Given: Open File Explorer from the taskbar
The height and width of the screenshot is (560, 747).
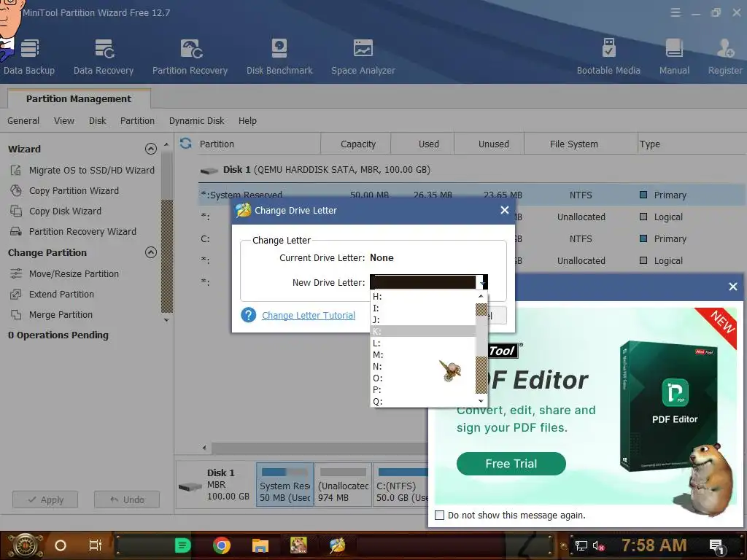Looking at the screenshot, I should point(260,545).
